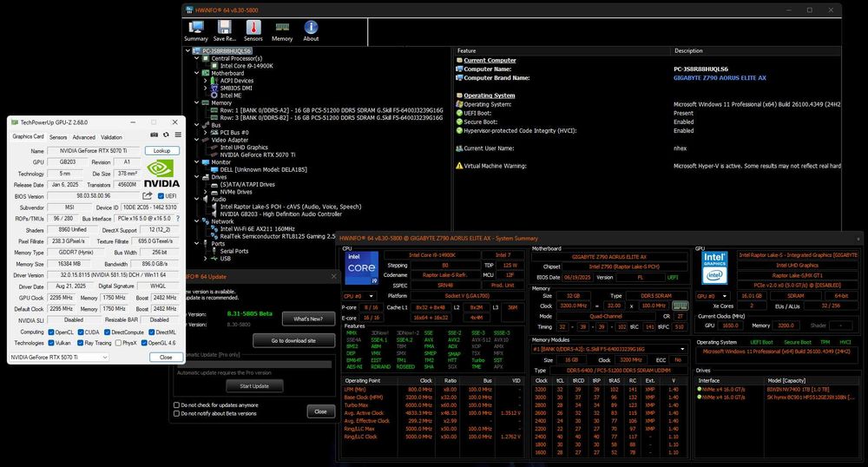Click the Intel Graphics logo in System Summary
The width and height of the screenshot is (868, 467).
[x=714, y=268]
